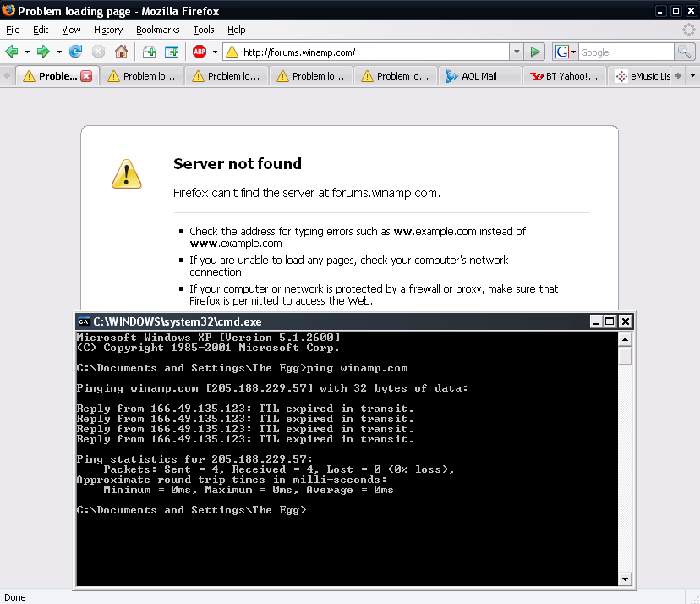700x604 pixels.
Task: Open search engine chooser dropdown
Action: tap(574, 52)
